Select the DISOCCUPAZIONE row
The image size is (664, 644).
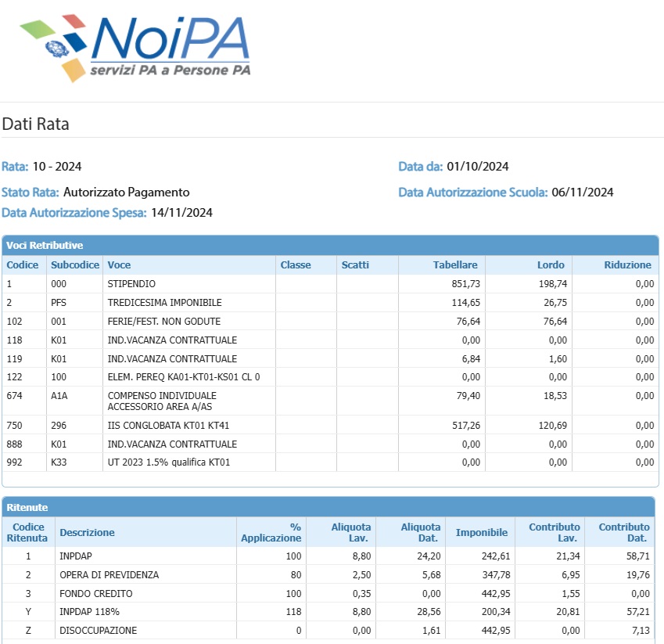(x=328, y=631)
